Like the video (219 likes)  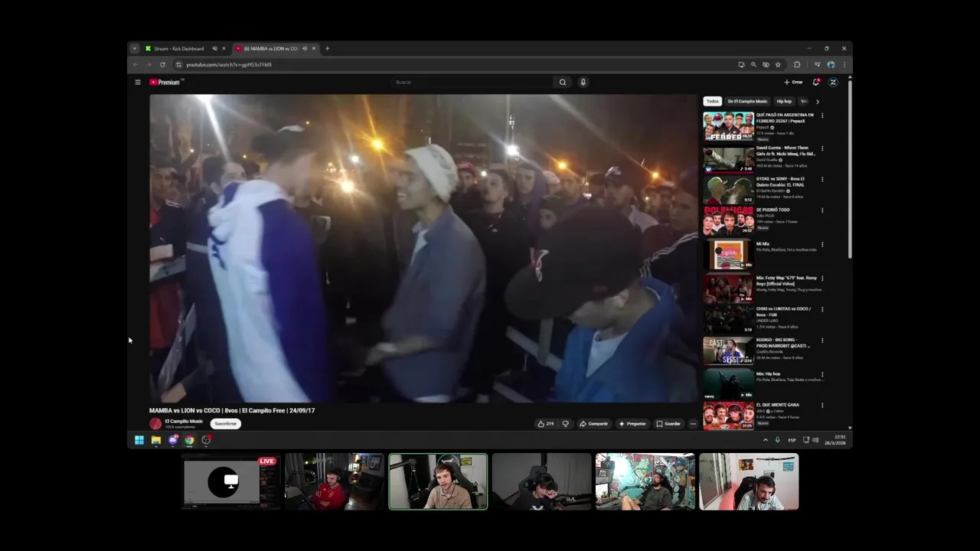pyautogui.click(x=545, y=423)
